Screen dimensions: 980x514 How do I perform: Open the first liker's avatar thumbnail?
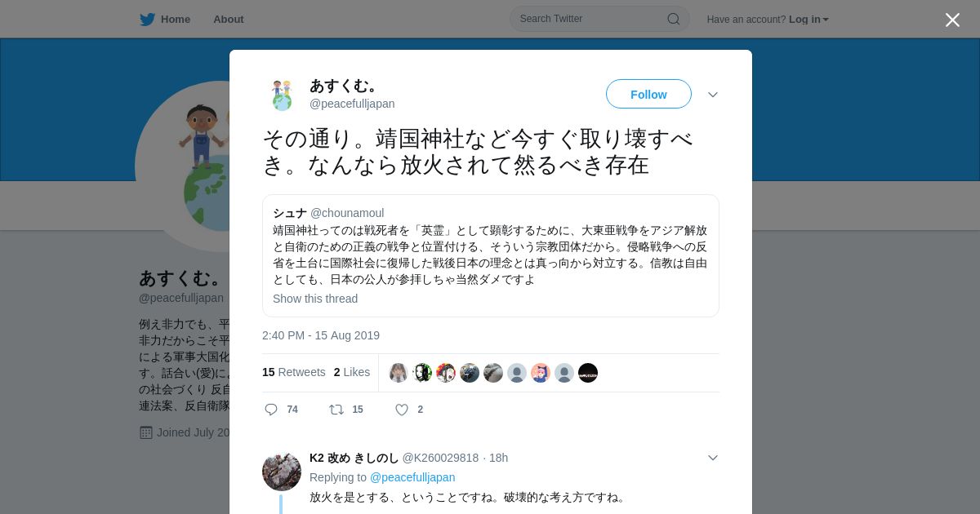[x=399, y=373]
